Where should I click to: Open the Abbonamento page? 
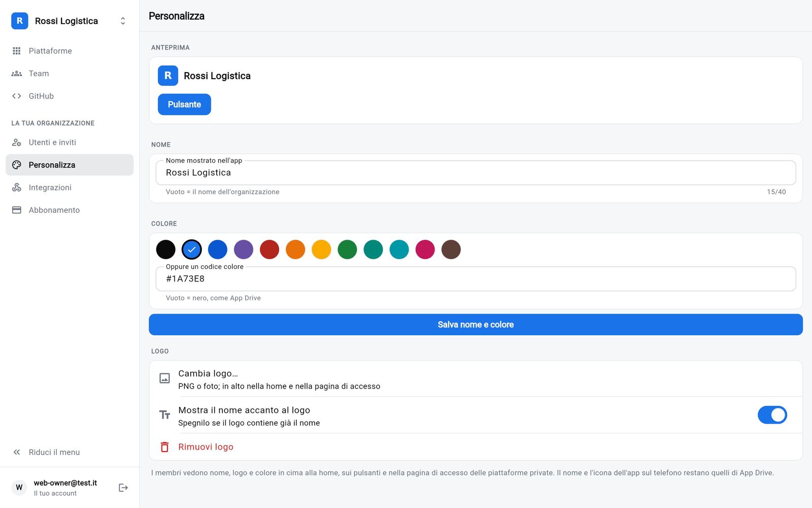pos(70,210)
